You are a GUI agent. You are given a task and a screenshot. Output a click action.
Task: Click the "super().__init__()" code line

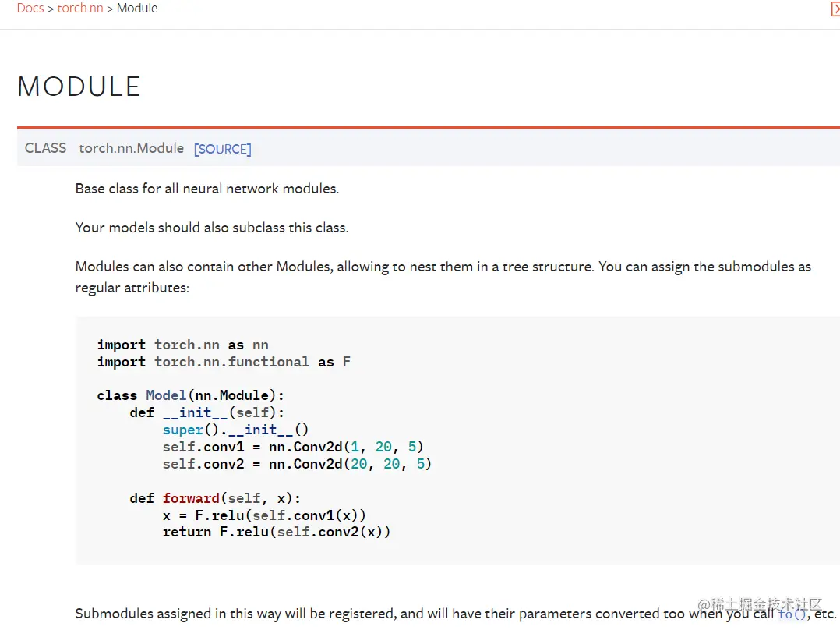235,430
